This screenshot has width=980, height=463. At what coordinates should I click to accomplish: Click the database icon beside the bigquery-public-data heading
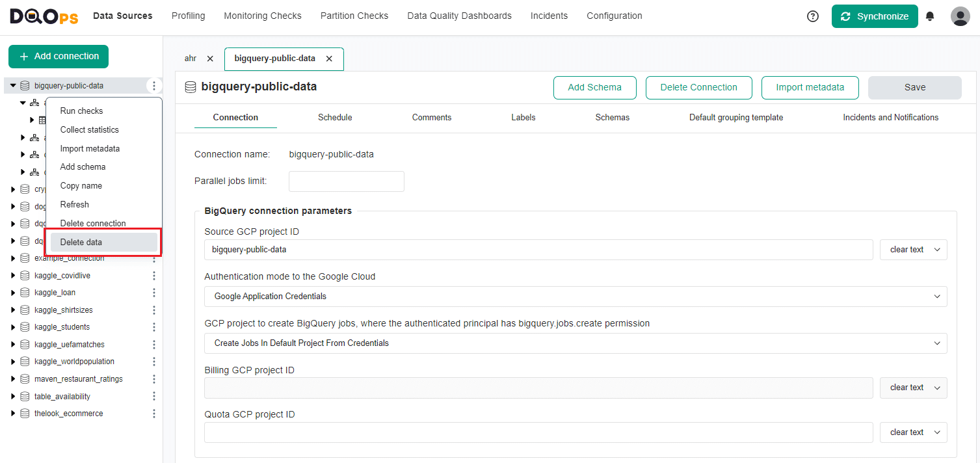(x=191, y=87)
